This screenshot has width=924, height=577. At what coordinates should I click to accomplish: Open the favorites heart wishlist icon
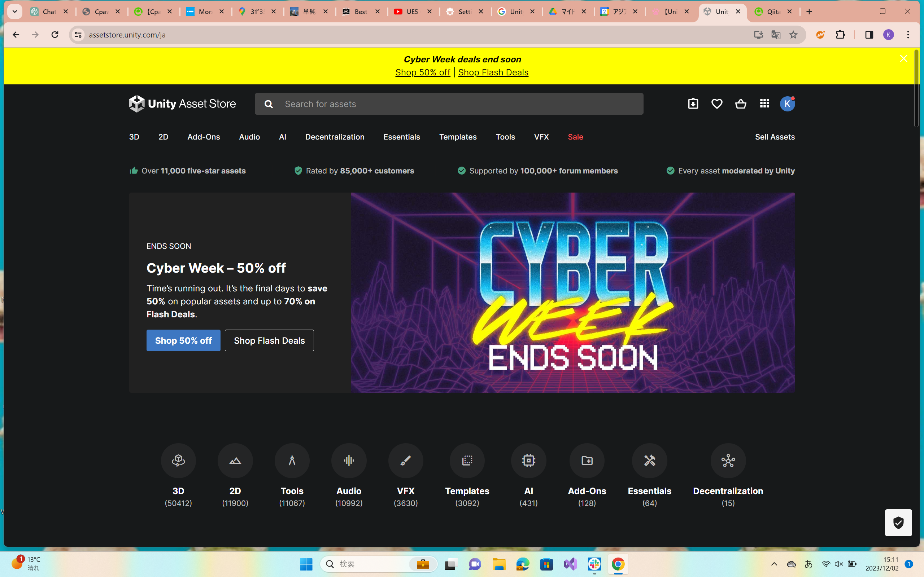[717, 104]
